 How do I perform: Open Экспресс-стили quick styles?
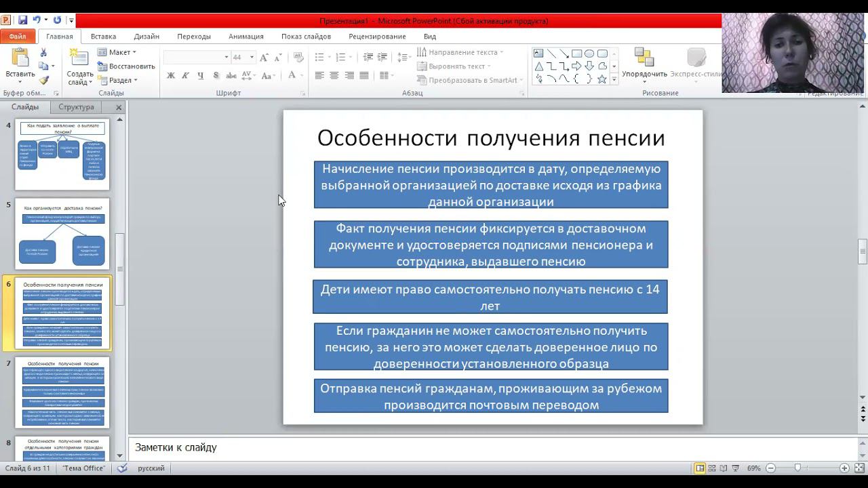point(696,65)
